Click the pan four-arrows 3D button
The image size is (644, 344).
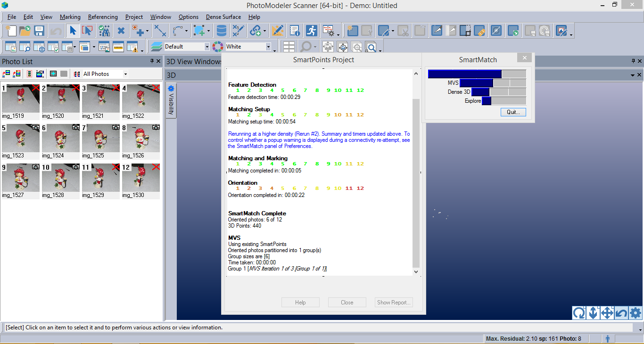(x=607, y=313)
